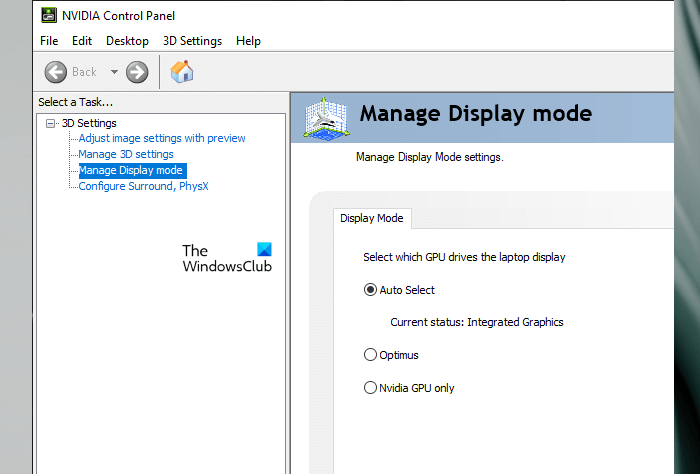Image resolution: width=700 pixels, height=474 pixels.
Task: Select Nvidia GPU only option
Action: click(x=371, y=388)
